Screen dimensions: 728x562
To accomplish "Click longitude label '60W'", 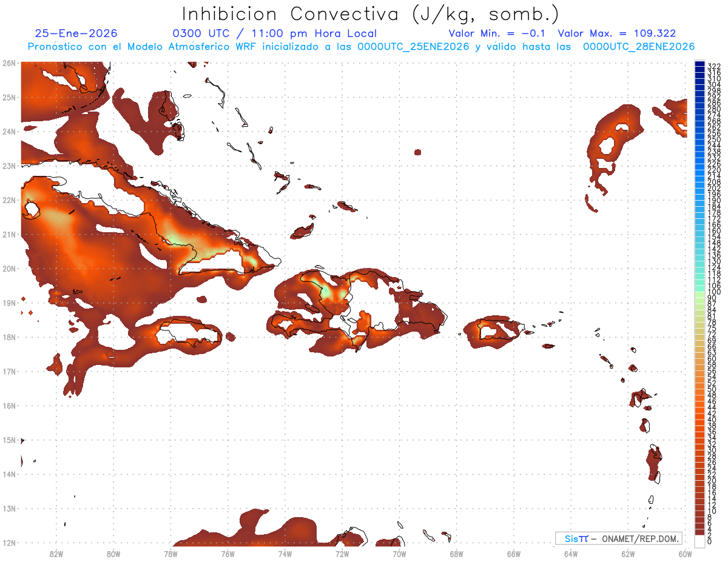I will click(686, 554).
